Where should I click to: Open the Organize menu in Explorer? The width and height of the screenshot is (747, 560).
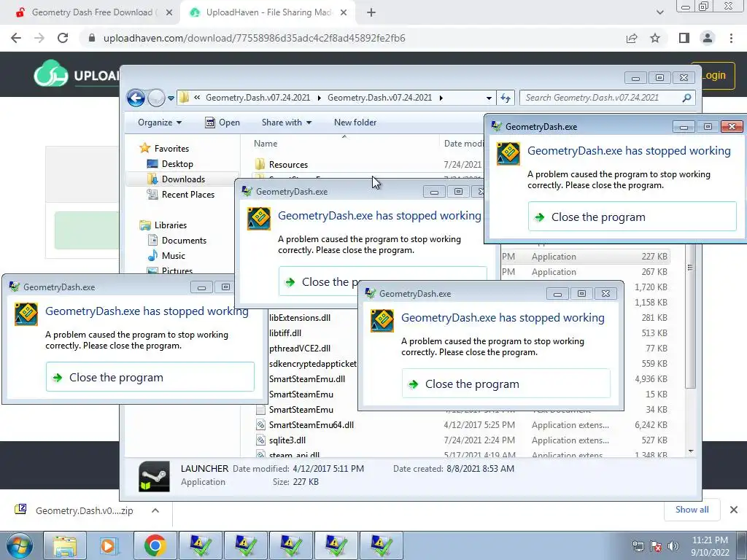point(160,122)
